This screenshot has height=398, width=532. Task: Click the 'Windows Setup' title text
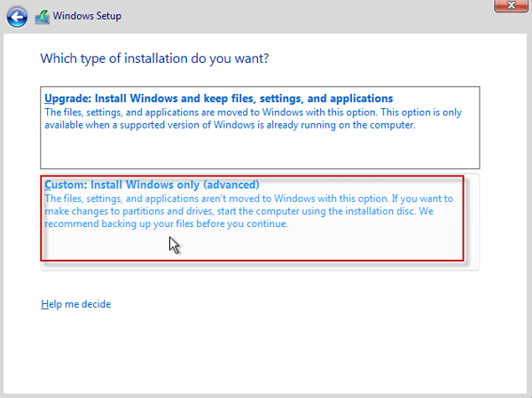point(87,16)
